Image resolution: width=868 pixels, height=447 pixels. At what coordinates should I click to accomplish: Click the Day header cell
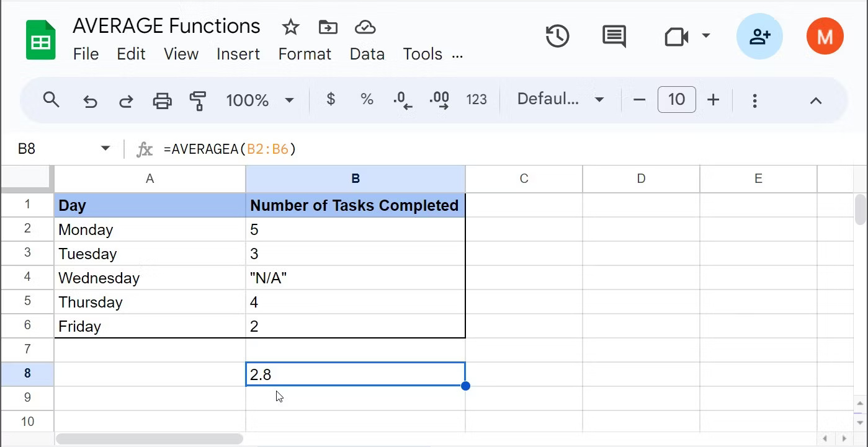point(150,205)
